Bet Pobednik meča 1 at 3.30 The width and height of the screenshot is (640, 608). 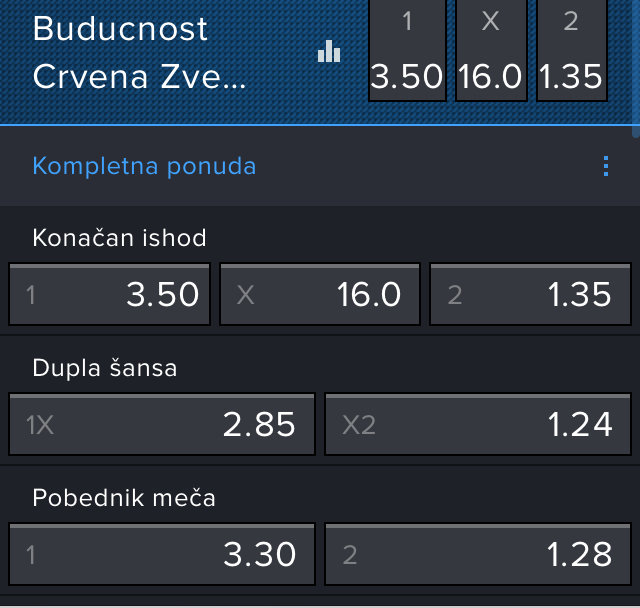click(x=162, y=554)
